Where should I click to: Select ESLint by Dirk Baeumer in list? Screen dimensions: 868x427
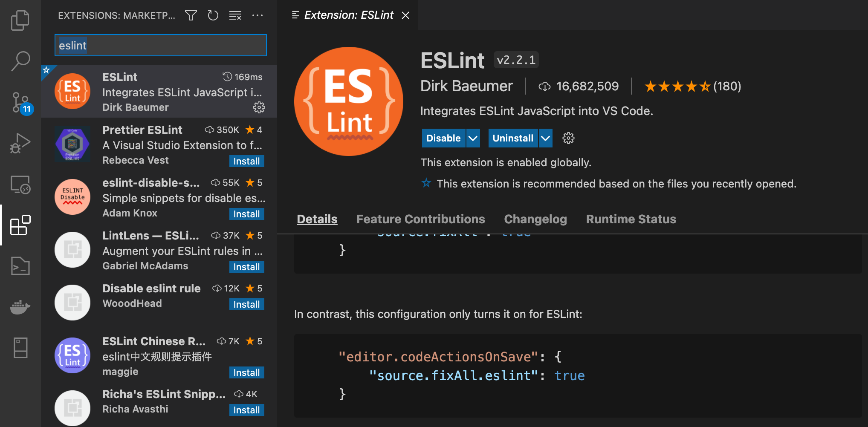click(159, 91)
